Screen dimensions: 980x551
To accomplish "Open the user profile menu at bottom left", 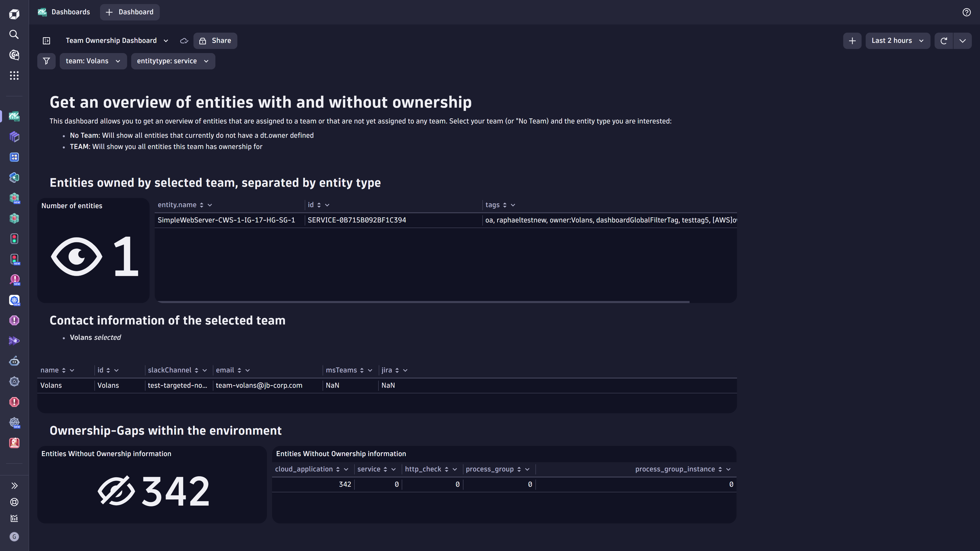I will (14, 537).
